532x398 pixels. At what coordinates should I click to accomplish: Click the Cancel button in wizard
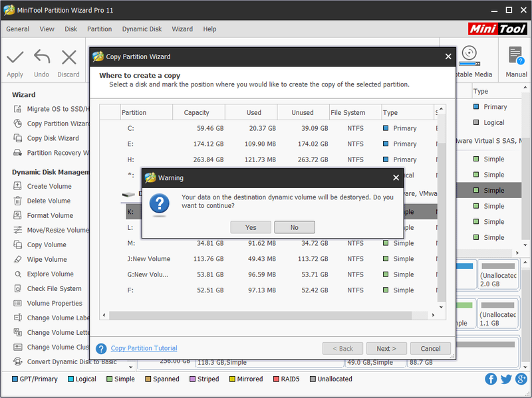[430, 349]
